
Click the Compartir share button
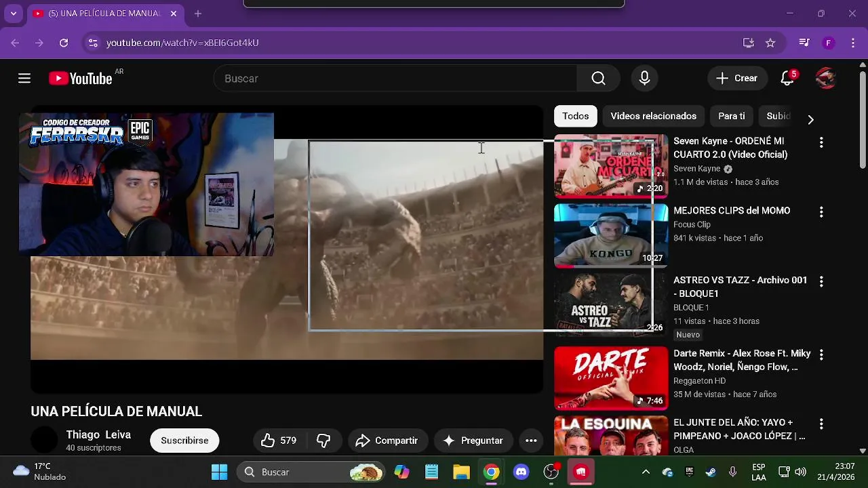click(x=387, y=441)
